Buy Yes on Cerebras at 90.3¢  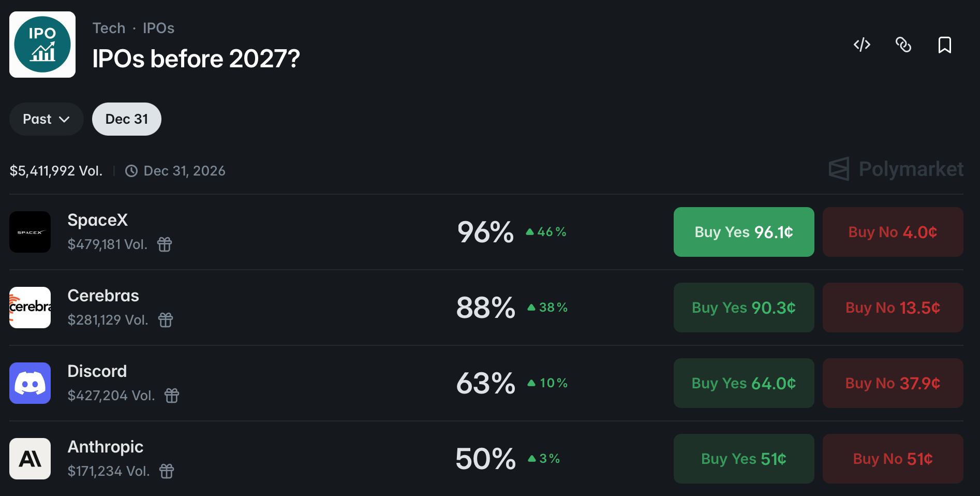pos(744,308)
